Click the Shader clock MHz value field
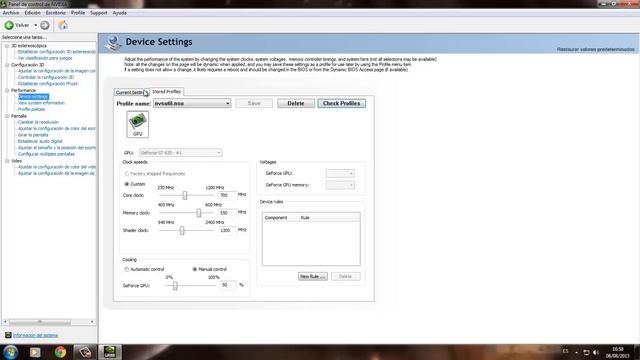 tap(227, 230)
